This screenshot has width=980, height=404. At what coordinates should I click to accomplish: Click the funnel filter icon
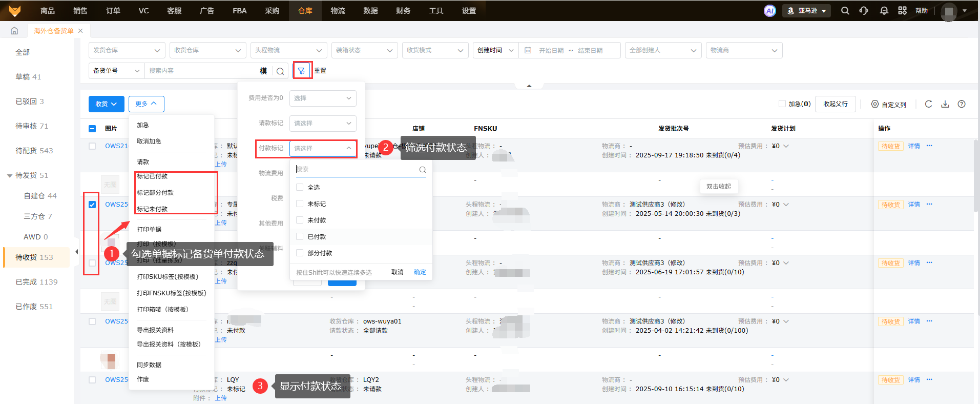pos(302,71)
